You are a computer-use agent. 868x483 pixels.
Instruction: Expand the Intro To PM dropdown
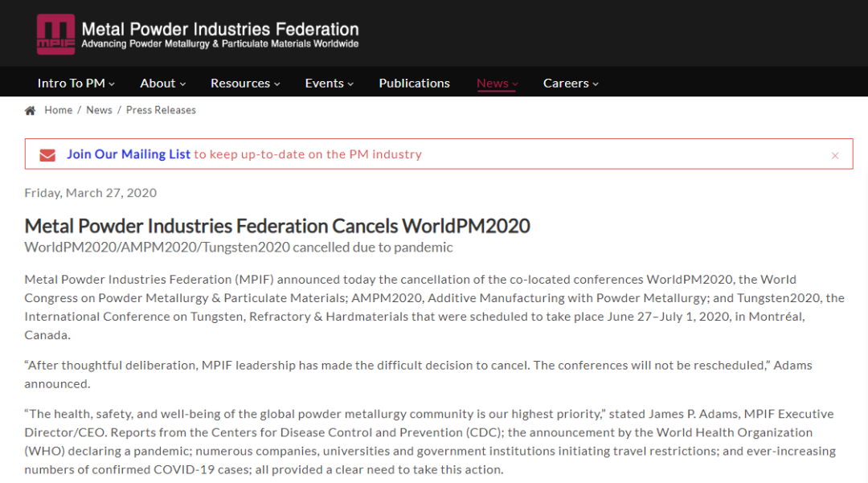point(76,84)
